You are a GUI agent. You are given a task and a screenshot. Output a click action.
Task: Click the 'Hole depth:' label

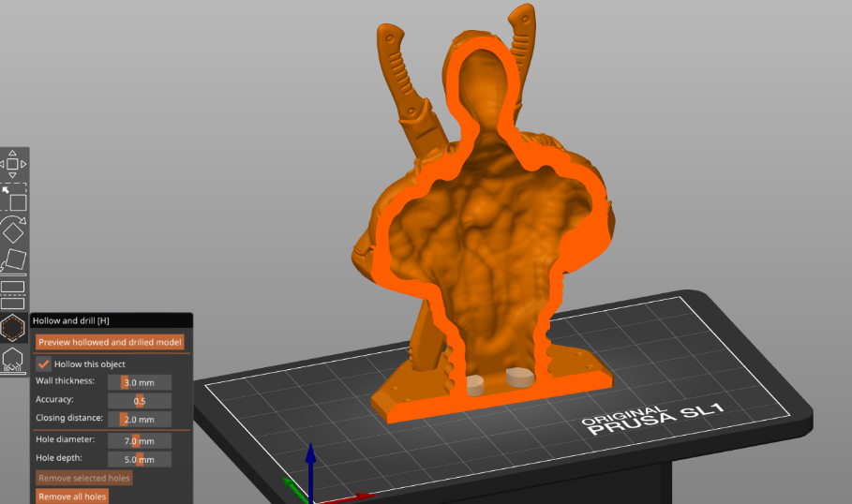pos(59,458)
